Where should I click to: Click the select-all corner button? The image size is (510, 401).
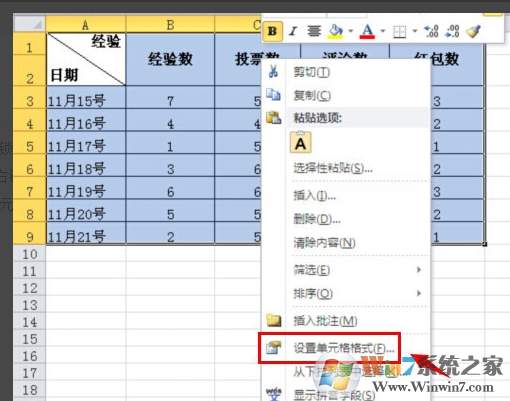[29, 24]
